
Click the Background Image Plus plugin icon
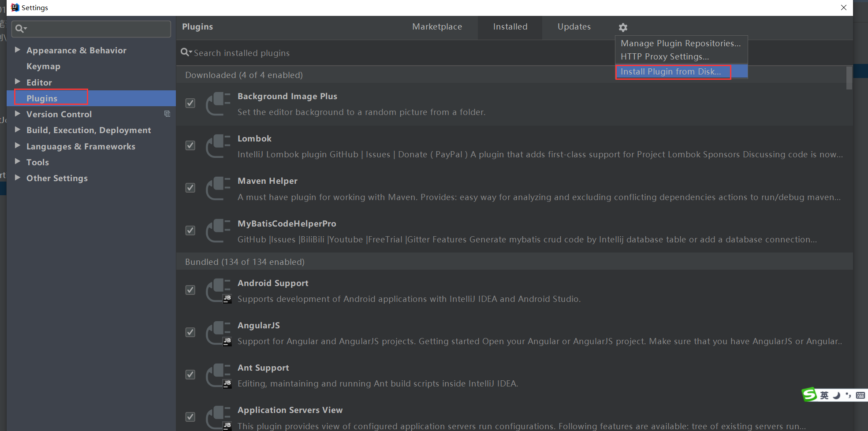tap(218, 104)
